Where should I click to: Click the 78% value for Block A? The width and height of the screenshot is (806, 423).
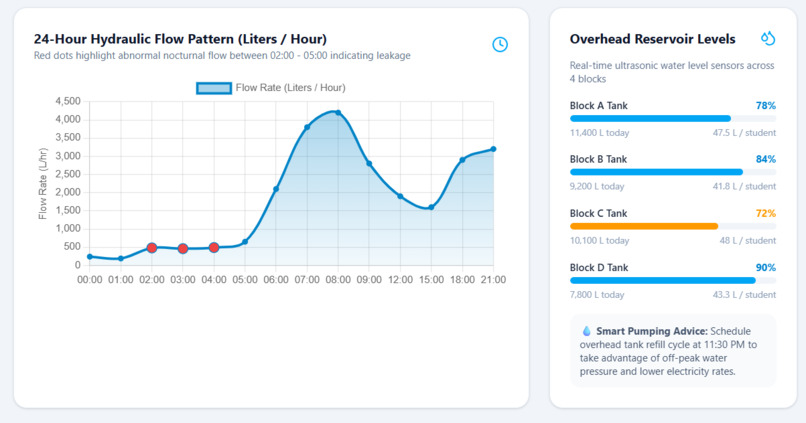click(765, 105)
